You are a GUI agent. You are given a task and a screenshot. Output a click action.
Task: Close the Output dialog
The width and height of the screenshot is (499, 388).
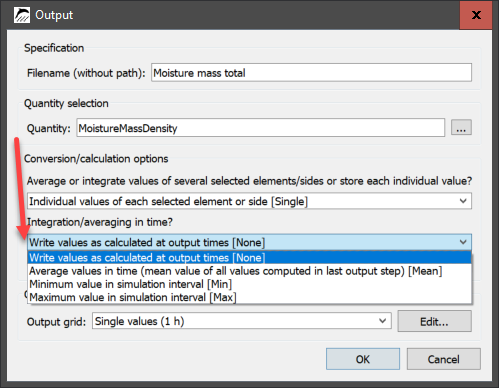pyautogui.click(x=476, y=15)
